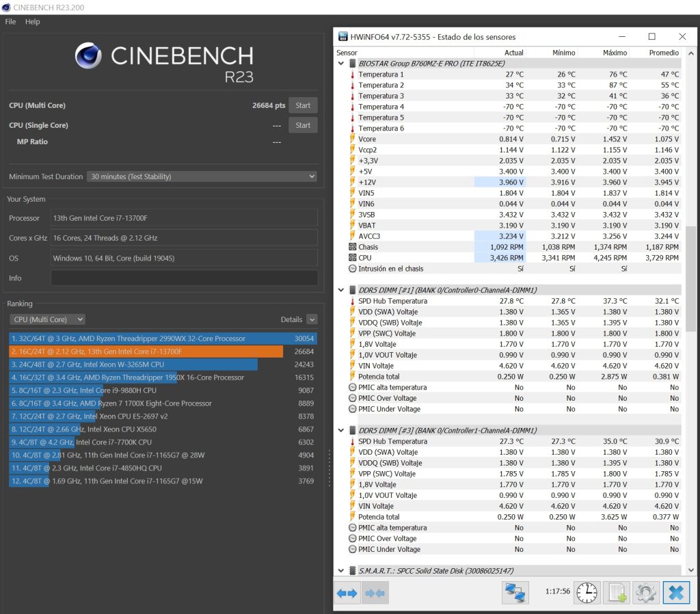Open the Details dropdown arrow in Ranking
Screen dimensions: 700x614
click(x=312, y=319)
